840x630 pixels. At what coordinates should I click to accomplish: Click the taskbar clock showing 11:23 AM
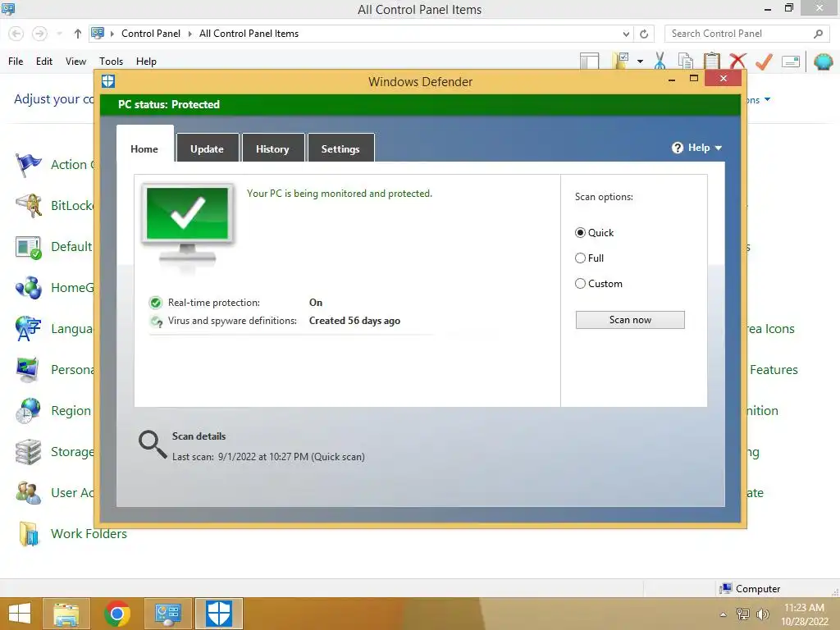pyautogui.click(x=804, y=614)
